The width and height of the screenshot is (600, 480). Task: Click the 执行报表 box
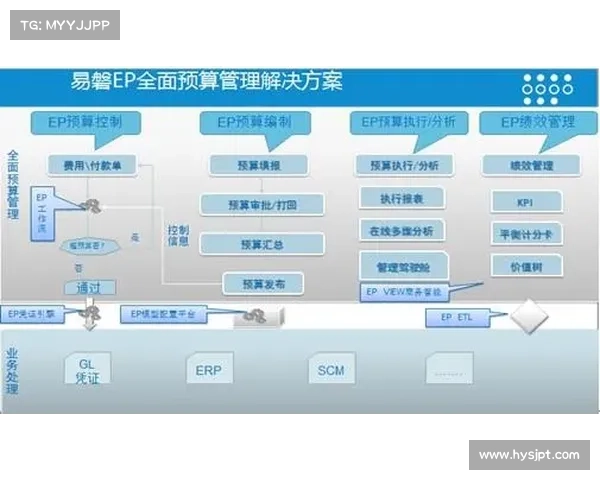402,198
